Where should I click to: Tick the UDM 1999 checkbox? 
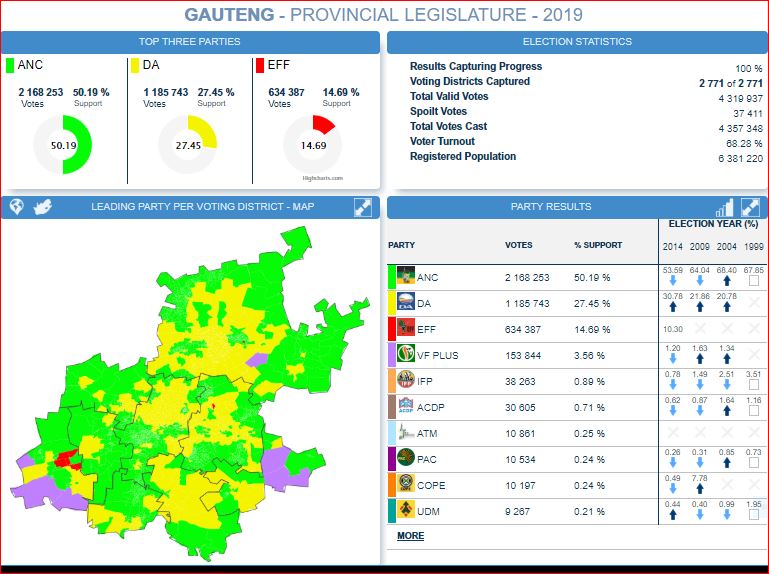pos(753,516)
